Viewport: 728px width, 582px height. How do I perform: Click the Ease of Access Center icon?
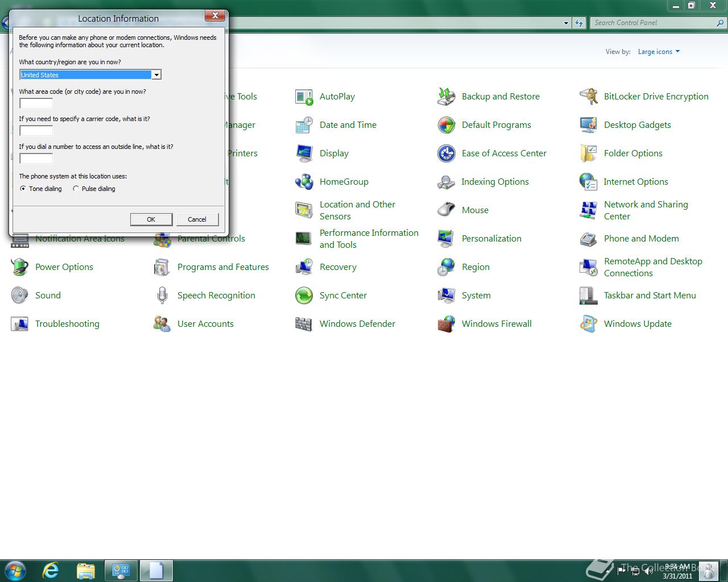pos(446,153)
